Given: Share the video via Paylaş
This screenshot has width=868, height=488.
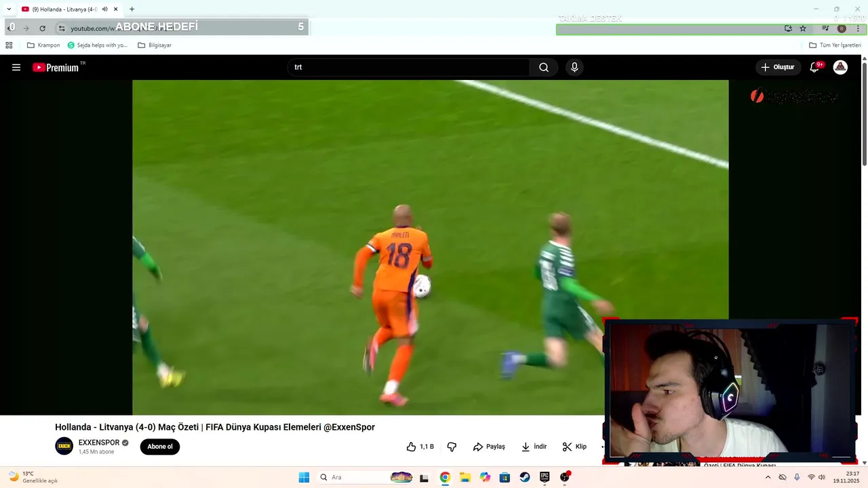Looking at the screenshot, I should coord(489,447).
